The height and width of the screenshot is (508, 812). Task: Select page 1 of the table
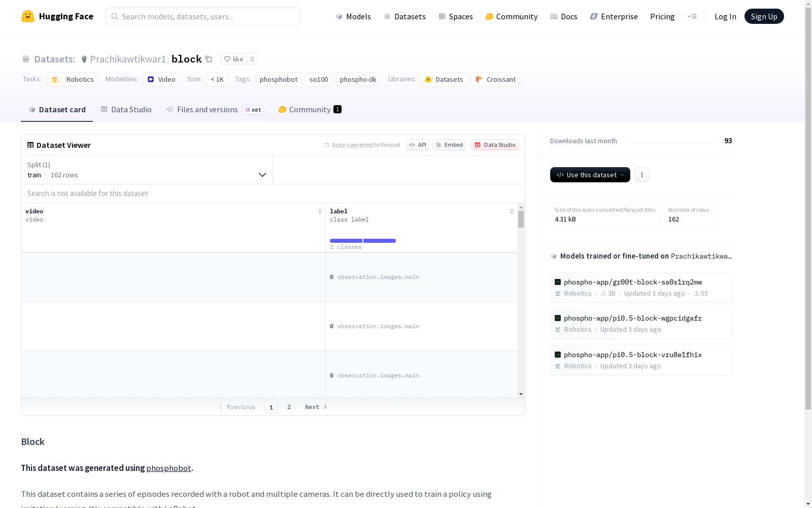click(271, 407)
